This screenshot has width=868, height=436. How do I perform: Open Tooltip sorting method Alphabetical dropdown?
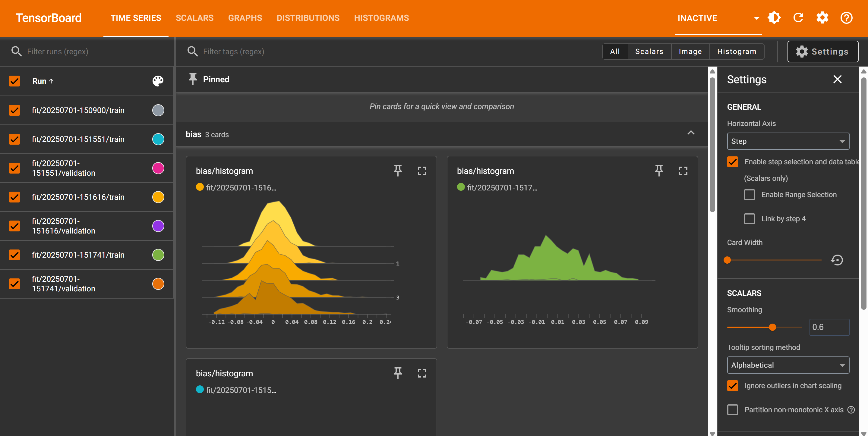tap(788, 365)
